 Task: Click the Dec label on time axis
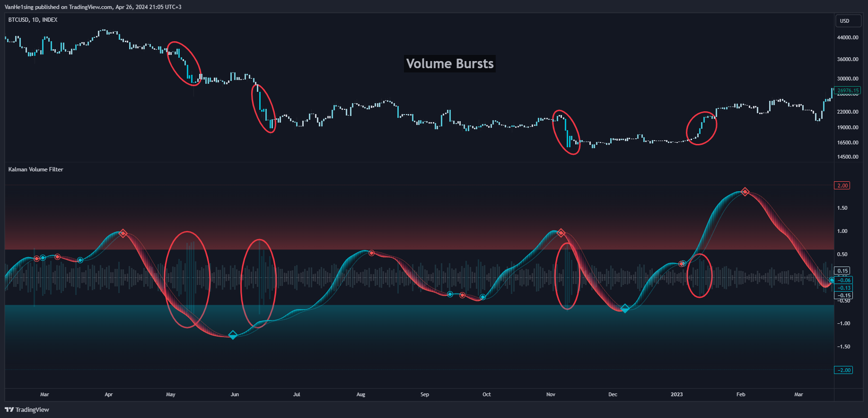click(613, 394)
